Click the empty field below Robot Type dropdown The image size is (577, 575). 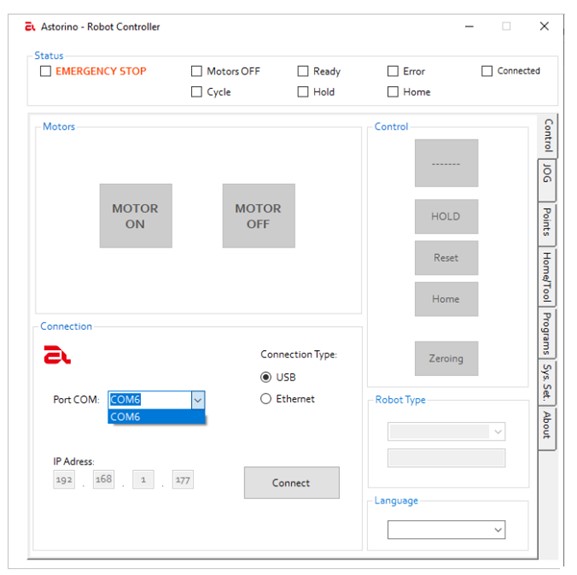point(446,458)
